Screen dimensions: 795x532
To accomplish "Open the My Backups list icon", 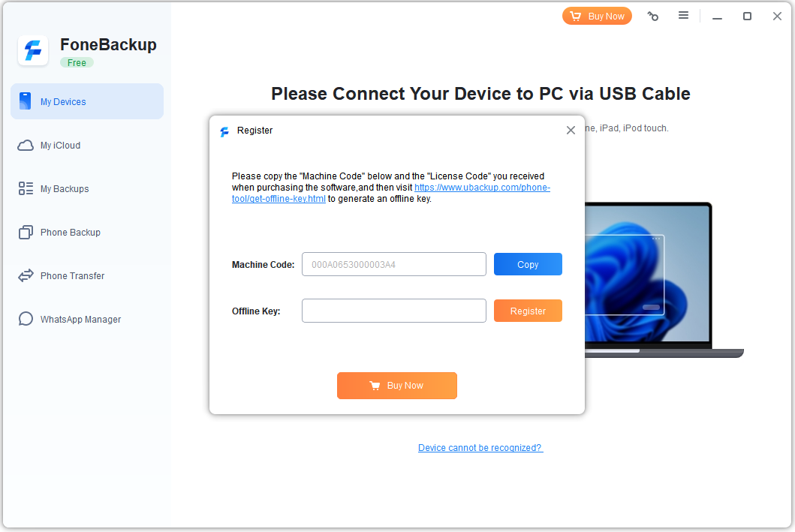I will click(26, 188).
